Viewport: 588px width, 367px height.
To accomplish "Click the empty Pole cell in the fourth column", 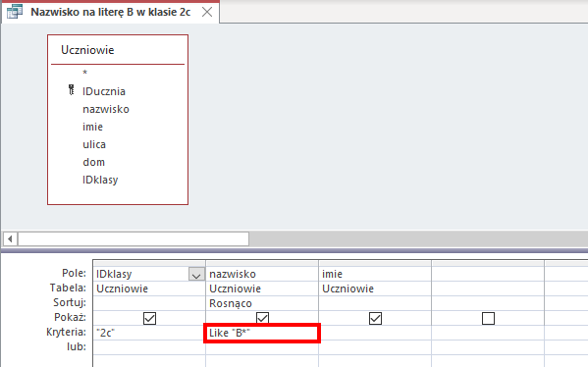I will [488, 274].
